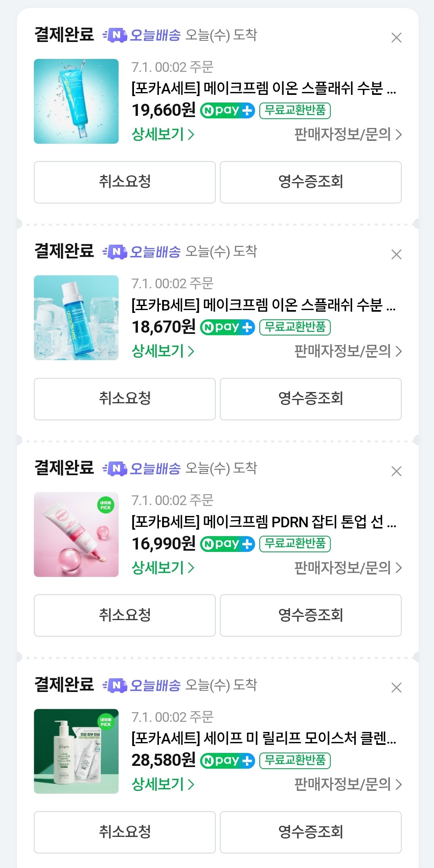Screen dimensions: 434x868
Task: Open the pink PDRN sun cream thumbnail
Action: point(76,535)
